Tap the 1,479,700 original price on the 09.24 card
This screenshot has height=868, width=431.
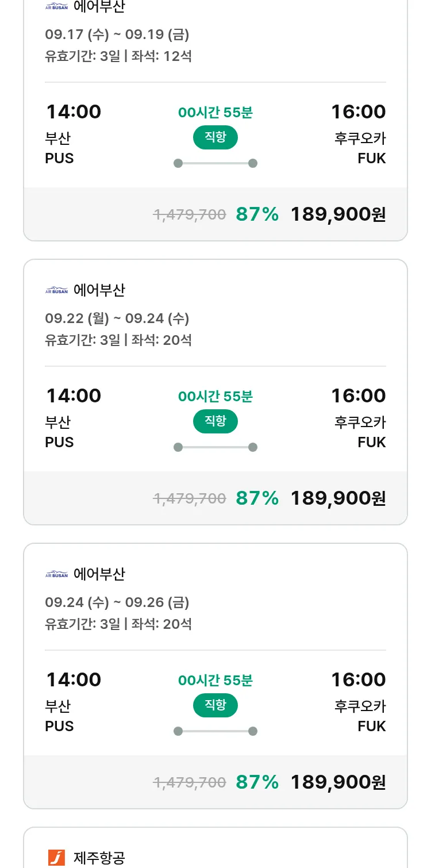pos(189,782)
